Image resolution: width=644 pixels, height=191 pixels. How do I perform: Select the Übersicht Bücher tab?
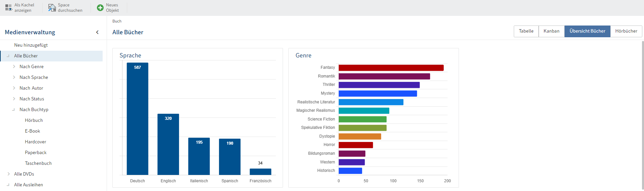[x=587, y=31]
